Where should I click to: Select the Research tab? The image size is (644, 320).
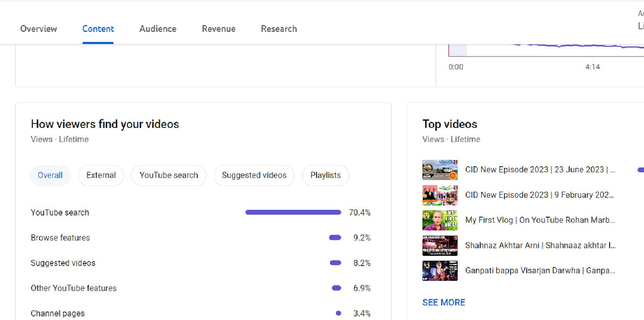pyautogui.click(x=279, y=28)
